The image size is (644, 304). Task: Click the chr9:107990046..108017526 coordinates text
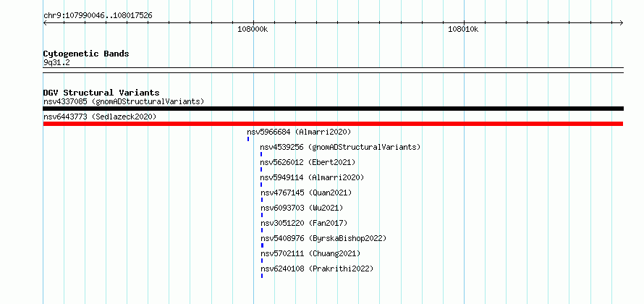coord(98,16)
